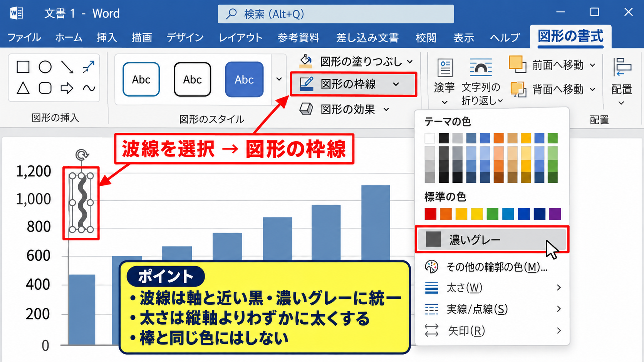Click the 文字列の折り返し wrap text icon
644x362 pixels.
481,68
